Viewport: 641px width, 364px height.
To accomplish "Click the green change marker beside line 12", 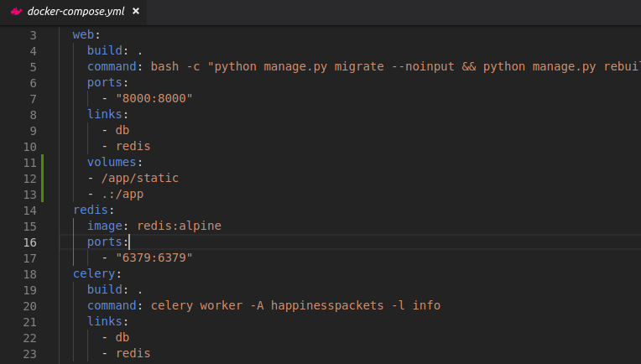I will click(43, 179).
